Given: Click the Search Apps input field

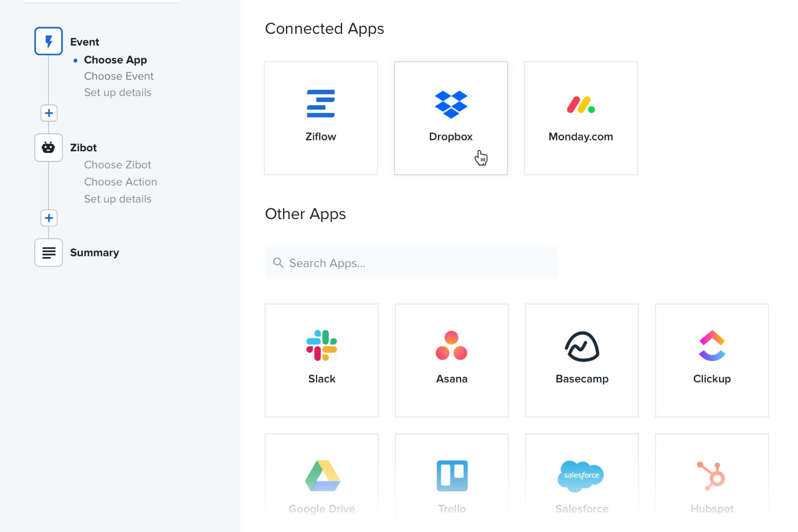Looking at the screenshot, I should click(x=410, y=263).
